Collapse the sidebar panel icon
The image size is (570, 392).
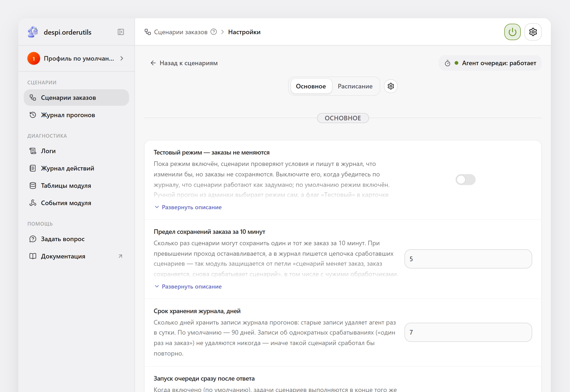(121, 32)
